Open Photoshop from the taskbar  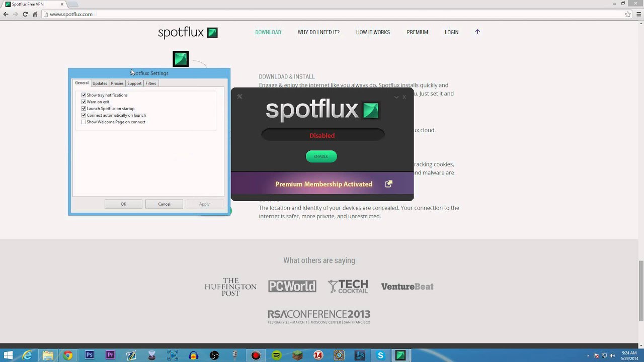point(90,355)
